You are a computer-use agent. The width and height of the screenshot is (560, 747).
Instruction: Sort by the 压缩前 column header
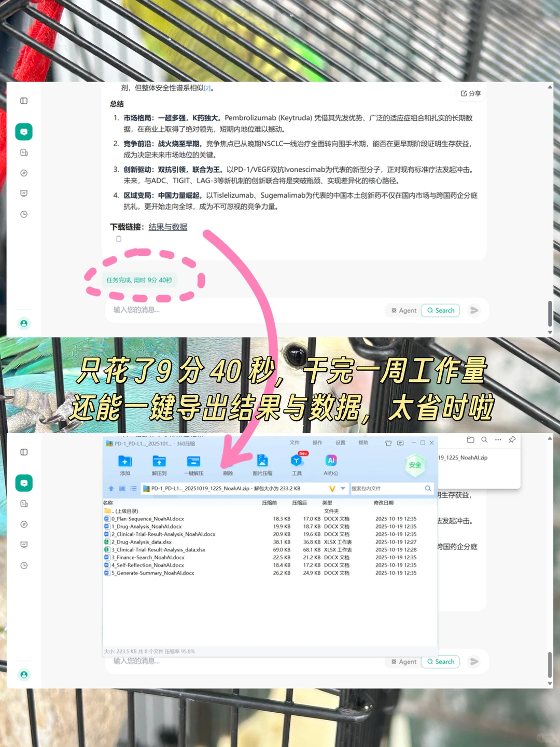coord(269,503)
